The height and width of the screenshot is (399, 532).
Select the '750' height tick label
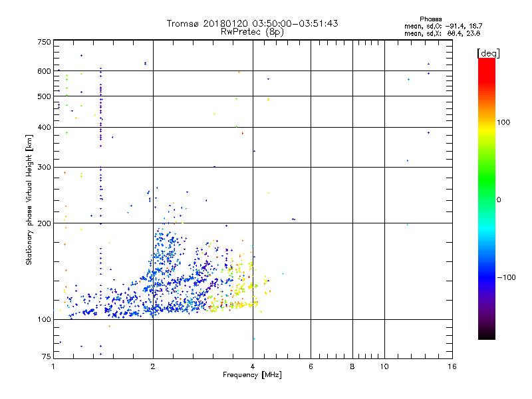[x=44, y=42]
